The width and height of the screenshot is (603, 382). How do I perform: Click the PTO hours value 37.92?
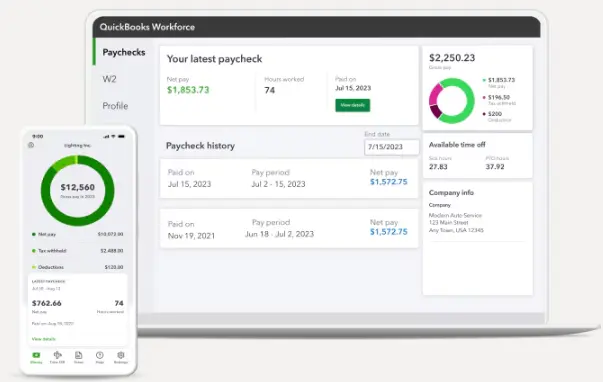[495, 167]
